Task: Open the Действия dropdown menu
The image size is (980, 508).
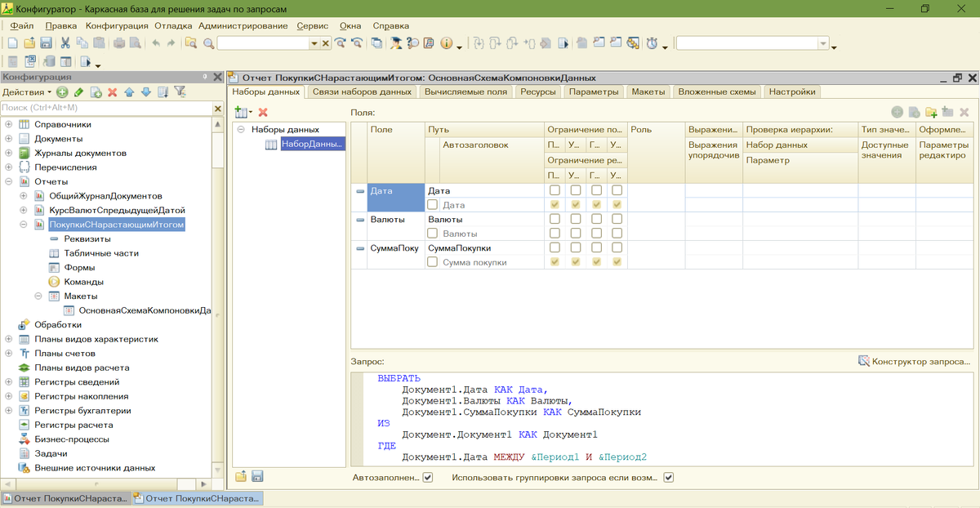Action: (x=26, y=92)
